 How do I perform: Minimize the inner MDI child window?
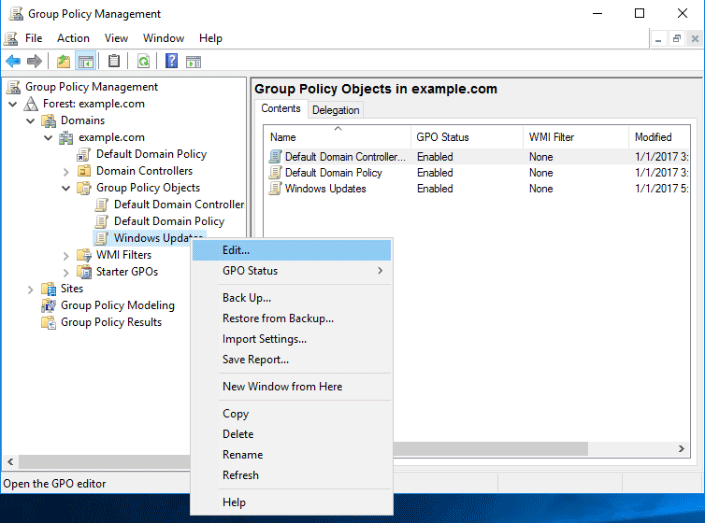pyautogui.click(x=659, y=39)
